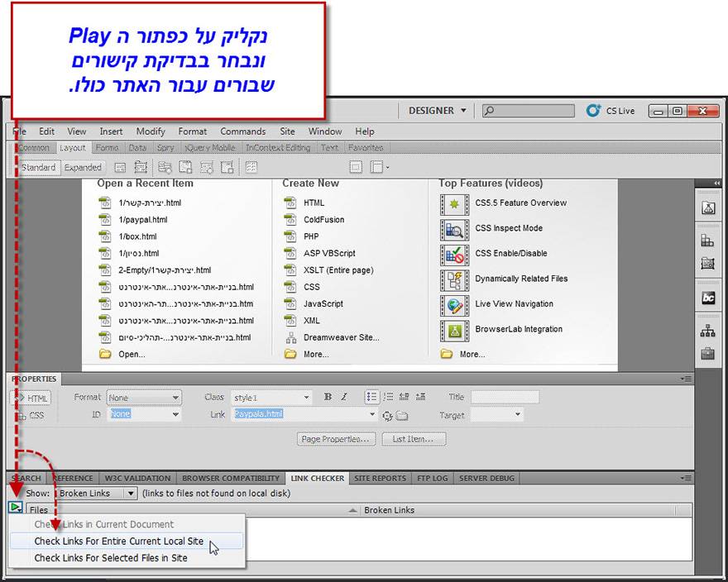Image resolution: width=728 pixels, height=582 pixels.
Task: Open the panel with the sitemap hierarchy icon
Action: [708, 330]
